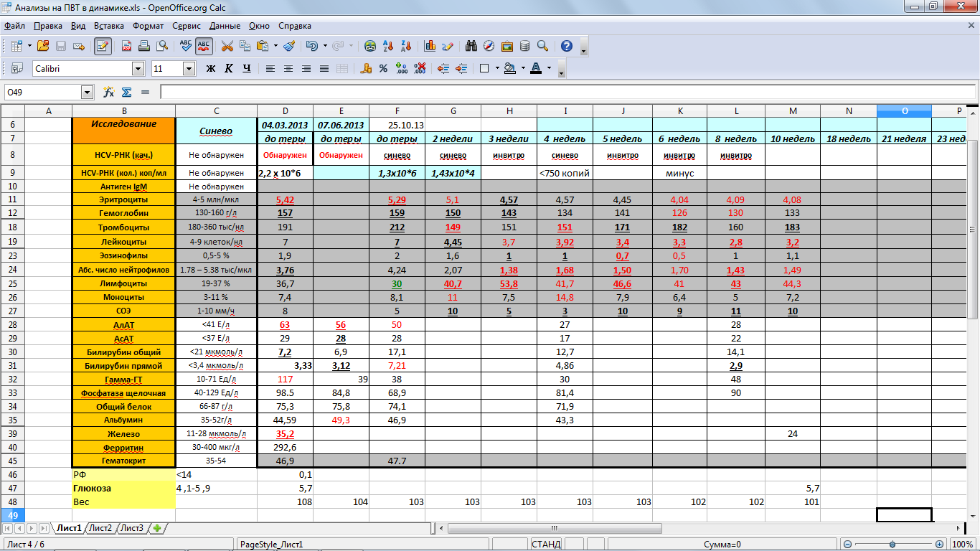Image resolution: width=980 pixels, height=551 pixels.
Task: Switch to the Лист2 sheet tab
Action: click(100, 528)
